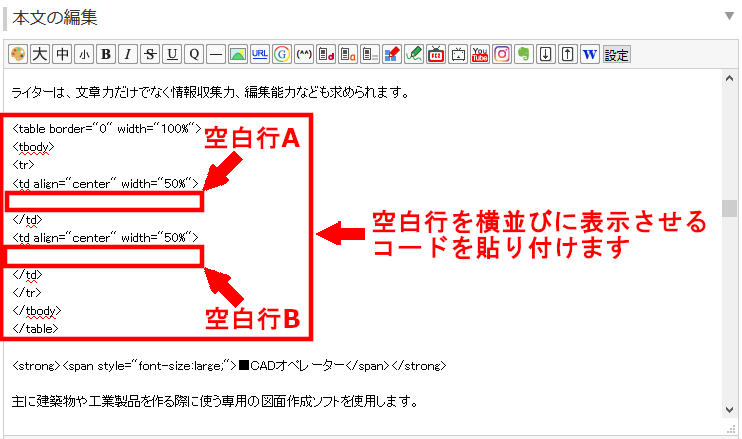Apply strikethrough formatting
This screenshot has width=742, height=439.
(150, 54)
